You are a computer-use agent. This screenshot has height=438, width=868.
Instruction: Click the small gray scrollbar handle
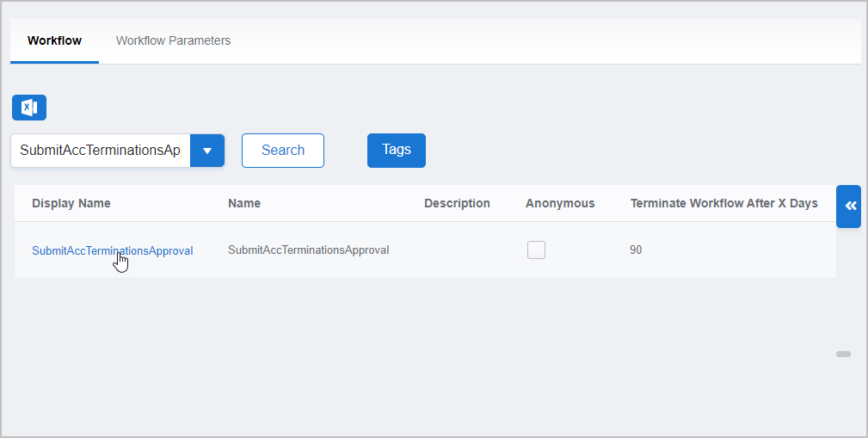pyautogui.click(x=843, y=354)
